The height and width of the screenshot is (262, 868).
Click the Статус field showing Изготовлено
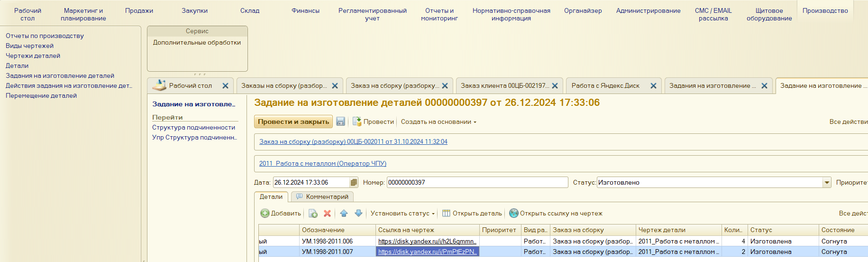click(x=710, y=182)
